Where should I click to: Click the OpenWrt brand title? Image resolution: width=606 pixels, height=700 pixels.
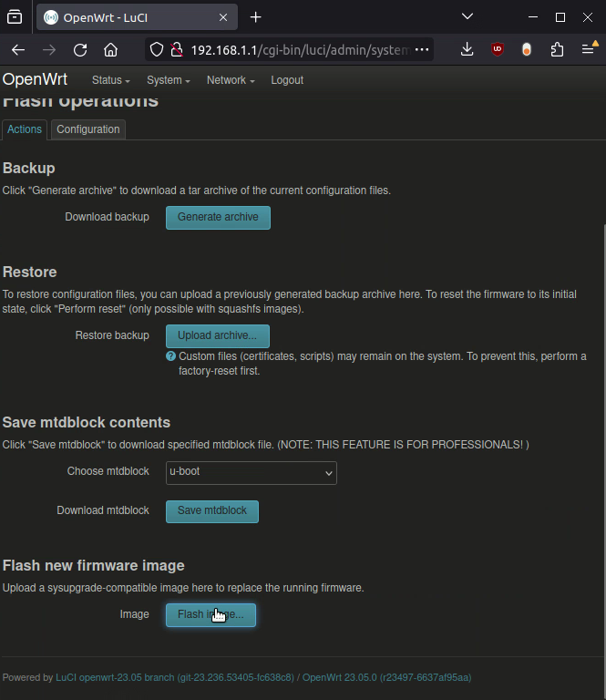[35, 79]
